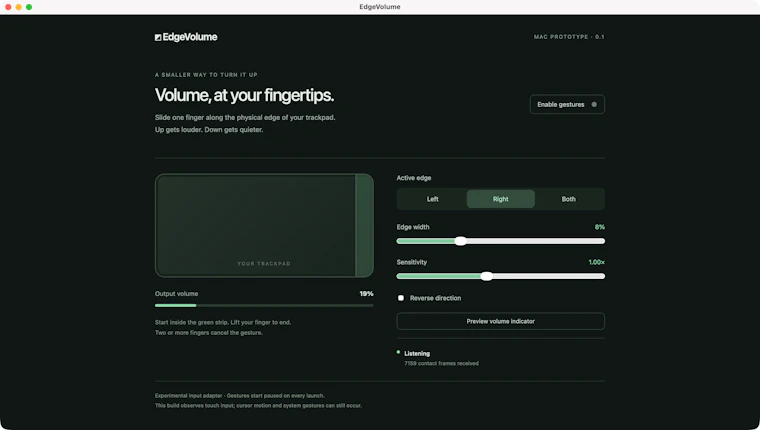
Task: Click the Sensitivity 1.00x value label
Action: [x=597, y=262]
